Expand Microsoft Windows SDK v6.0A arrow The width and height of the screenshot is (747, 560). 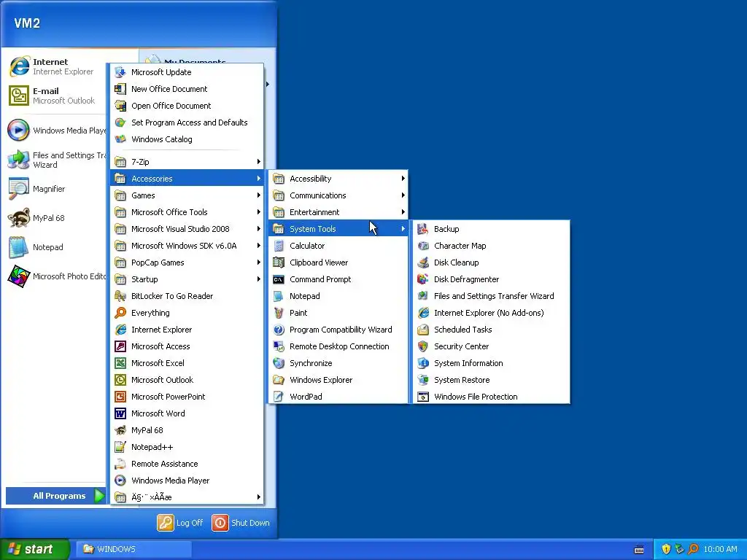point(258,246)
